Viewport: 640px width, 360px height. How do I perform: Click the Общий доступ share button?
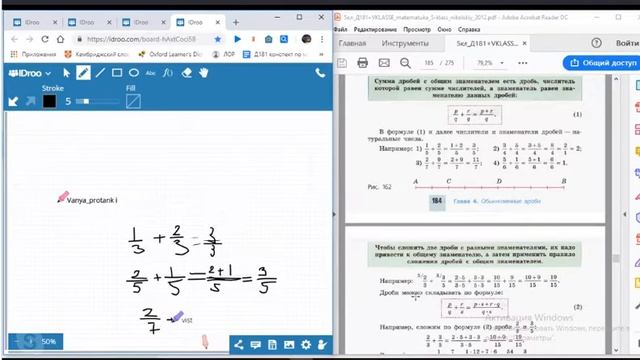coord(601,63)
